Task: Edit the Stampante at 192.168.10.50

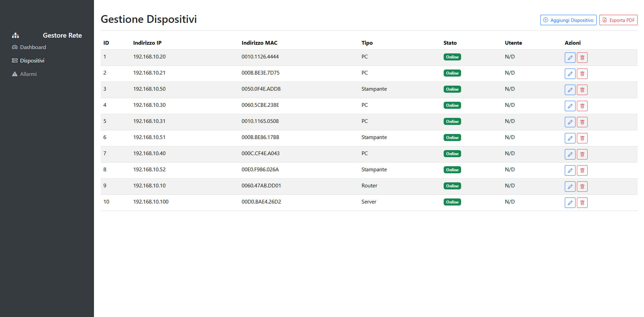Action: tap(570, 90)
